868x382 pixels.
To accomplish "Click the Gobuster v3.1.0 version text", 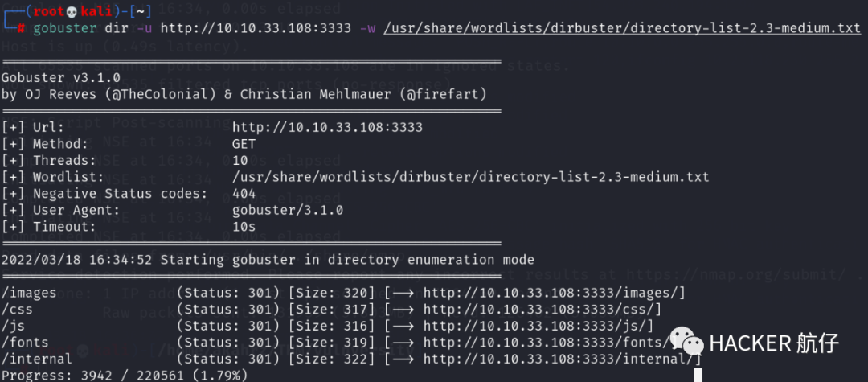I will 61,78.
